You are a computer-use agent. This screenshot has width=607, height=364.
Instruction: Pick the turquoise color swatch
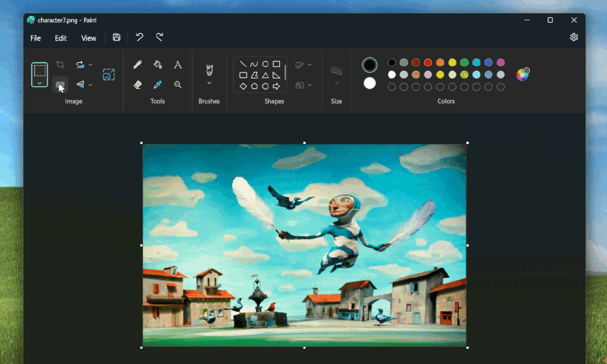pos(477,63)
